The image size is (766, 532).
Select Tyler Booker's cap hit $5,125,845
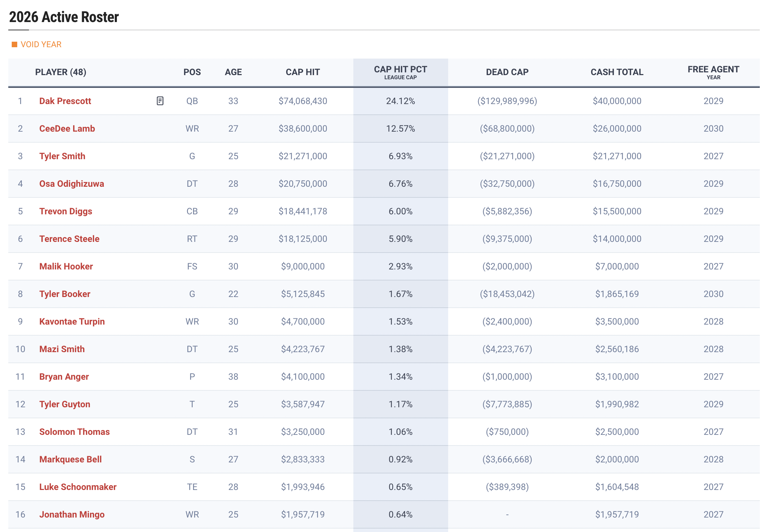303,294
